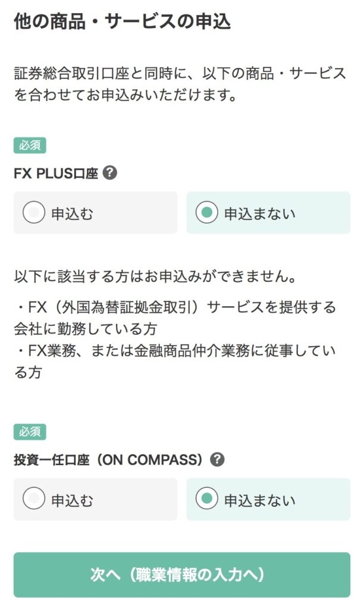Choose 申込む radio circle for ON COMPASS
The height and width of the screenshot is (609, 364).
(34, 500)
